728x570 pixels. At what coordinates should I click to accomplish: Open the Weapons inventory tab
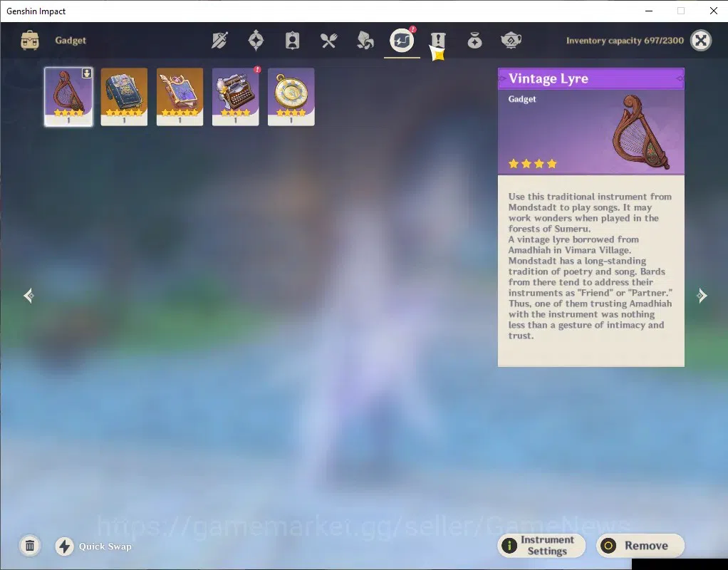coord(219,41)
